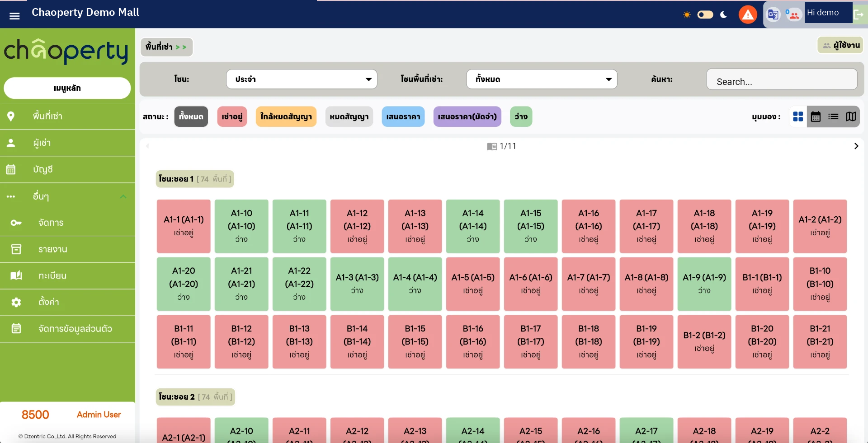The image size is (868, 443).
Task: Open the online users icon with badge 0
Action: pyautogui.click(x=793, y=15)
